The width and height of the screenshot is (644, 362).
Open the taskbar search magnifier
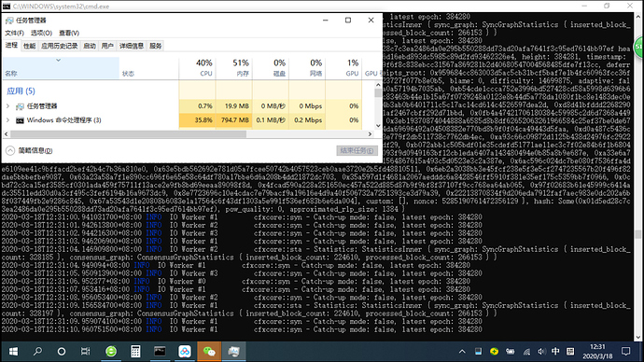coord(37,352)
